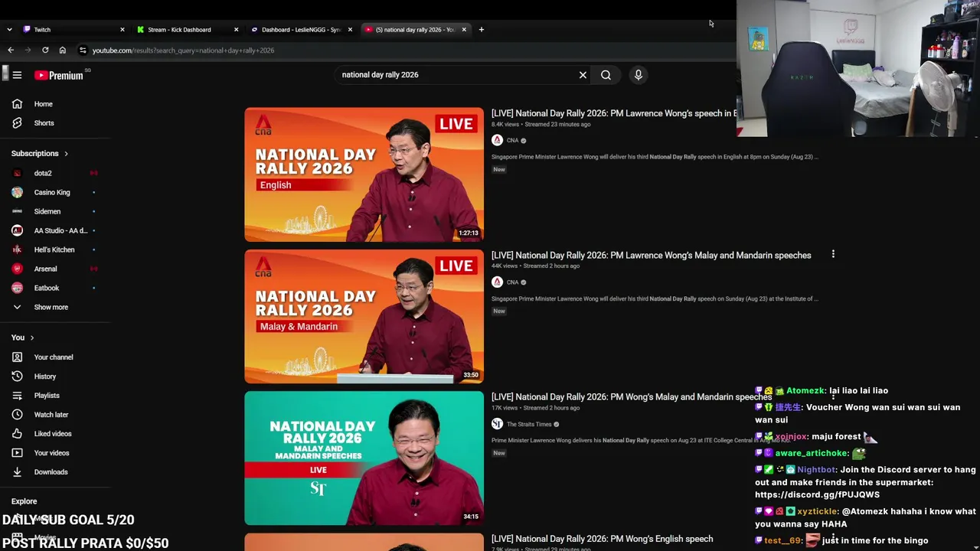View site information icon in address bar

[x=83, y=51]
